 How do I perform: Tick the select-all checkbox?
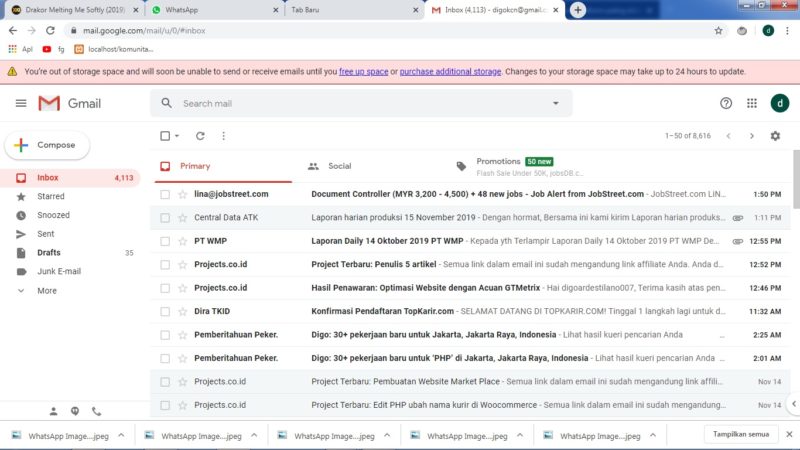[165, 136]
